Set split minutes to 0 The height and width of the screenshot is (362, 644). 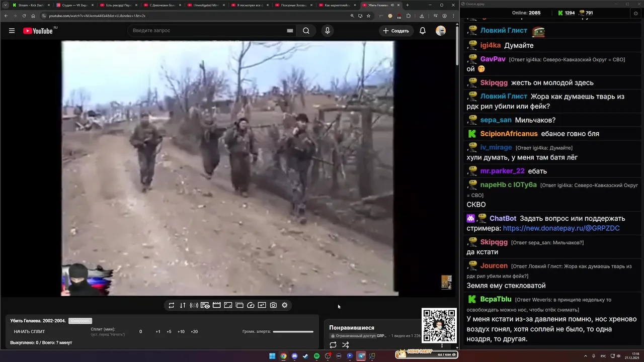point(140,332)
